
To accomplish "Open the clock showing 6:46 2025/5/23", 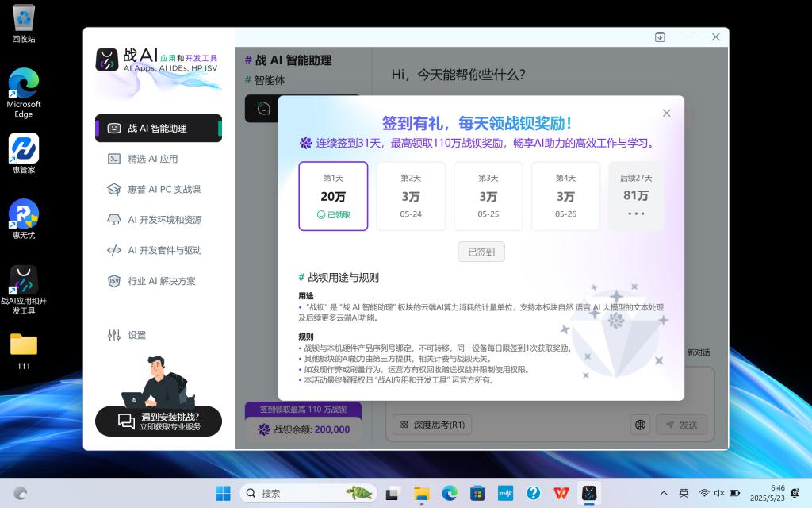I will 767,493.
